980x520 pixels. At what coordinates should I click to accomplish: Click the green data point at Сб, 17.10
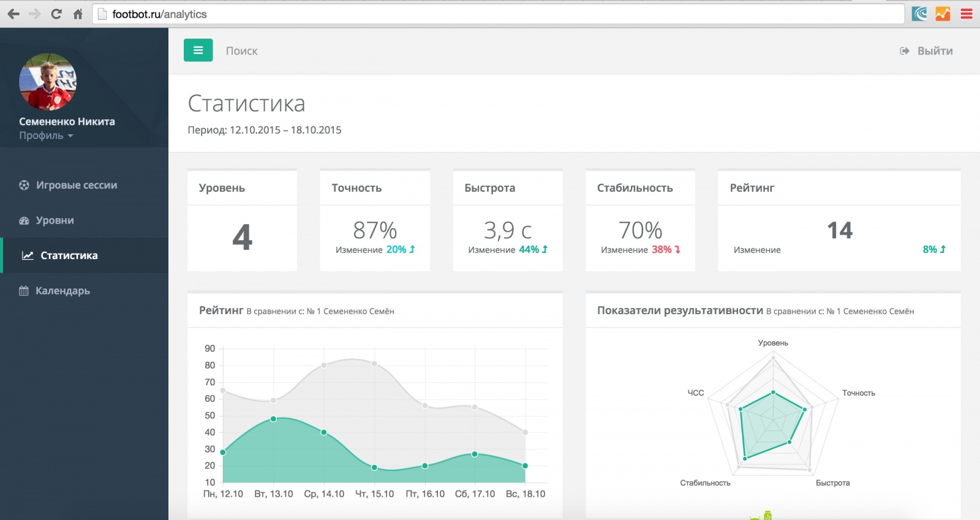tap(475, 454)
